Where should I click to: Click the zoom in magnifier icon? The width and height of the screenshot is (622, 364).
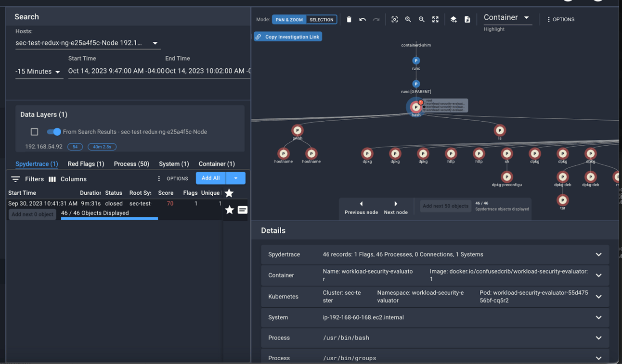[408, 20]
